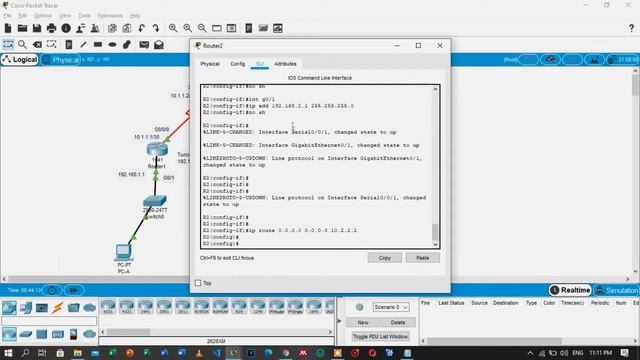Image resolution: width=640 pixels, height=360 pixels.
Task: Switch to the Logical workspace view
Action: (20, 60)
